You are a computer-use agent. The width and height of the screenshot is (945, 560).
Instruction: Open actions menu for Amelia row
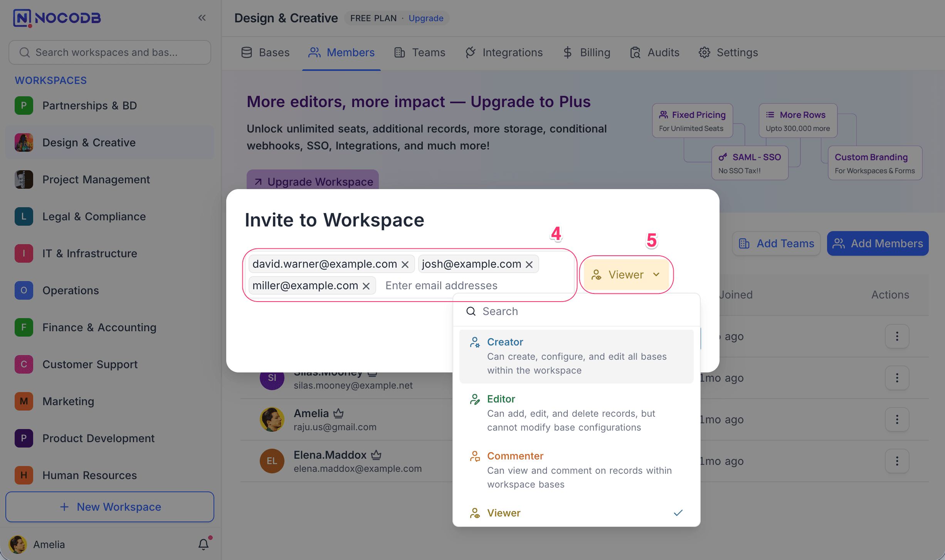pyautogui.click(x=897, y=419)
